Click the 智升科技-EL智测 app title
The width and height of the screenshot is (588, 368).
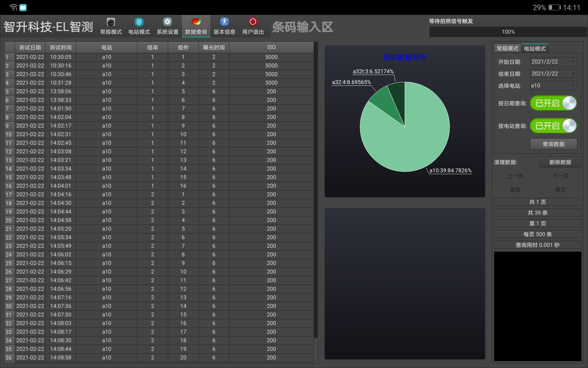click(x=48, y=27)
